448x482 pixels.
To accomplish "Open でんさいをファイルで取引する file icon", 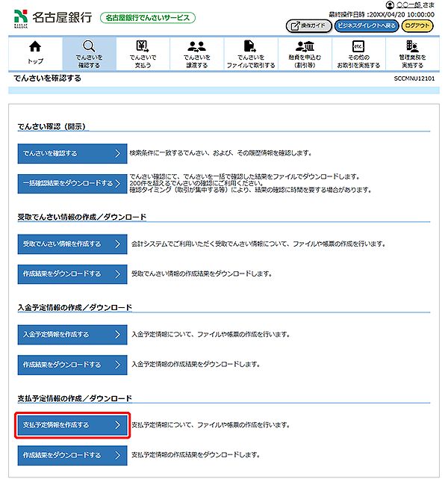I will [x=250, y=47].
